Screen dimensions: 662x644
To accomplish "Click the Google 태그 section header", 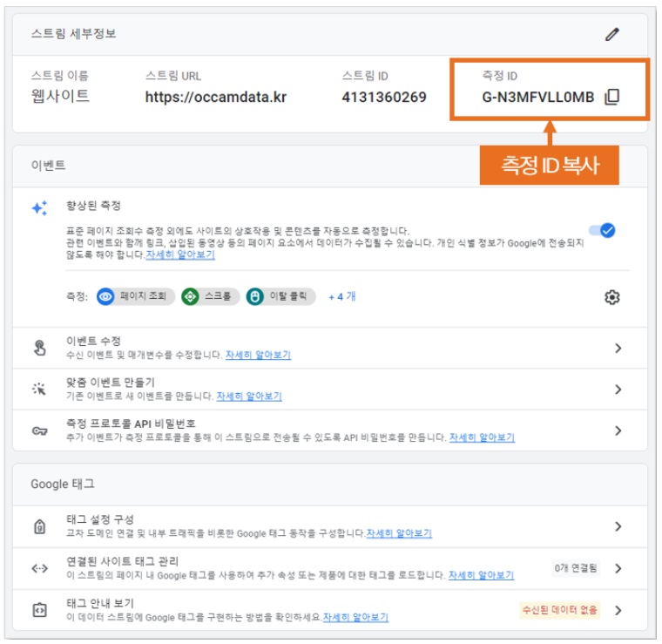I will 63,484.
